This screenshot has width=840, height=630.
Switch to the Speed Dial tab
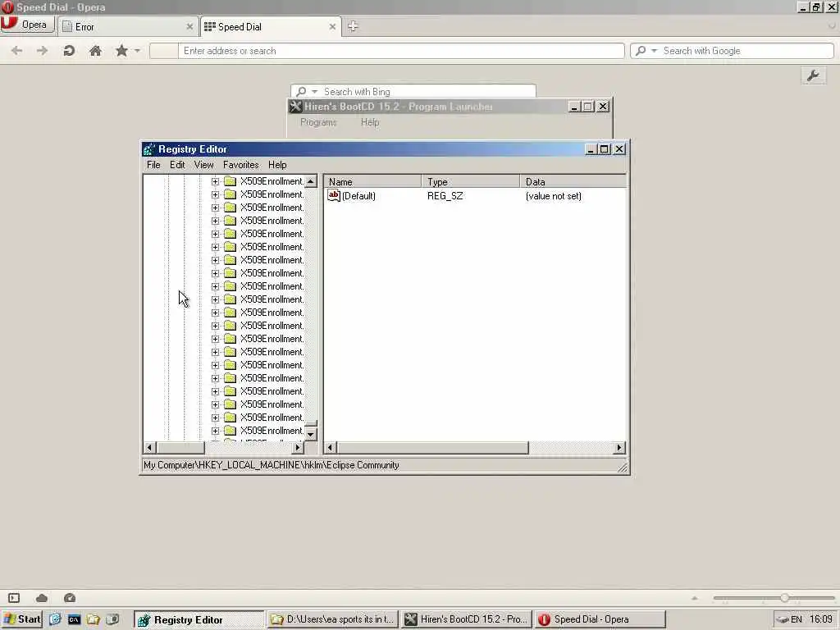(x=271, y=26)
